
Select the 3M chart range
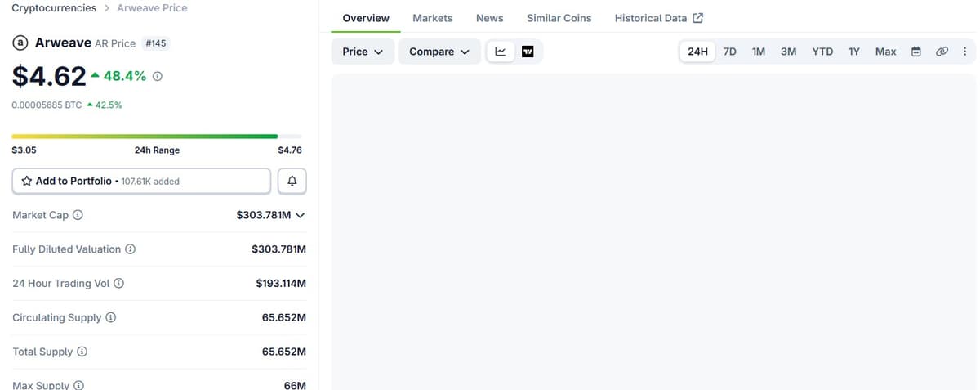[x=789, y=52]
